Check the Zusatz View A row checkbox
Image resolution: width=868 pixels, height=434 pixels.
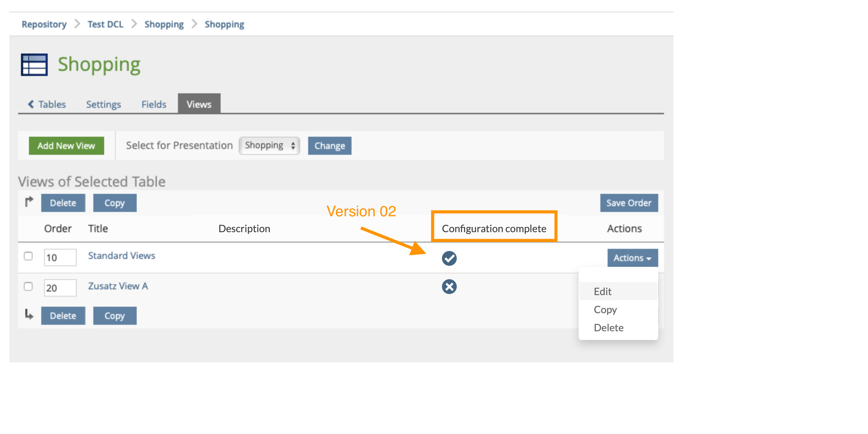[x=28, y=286]
